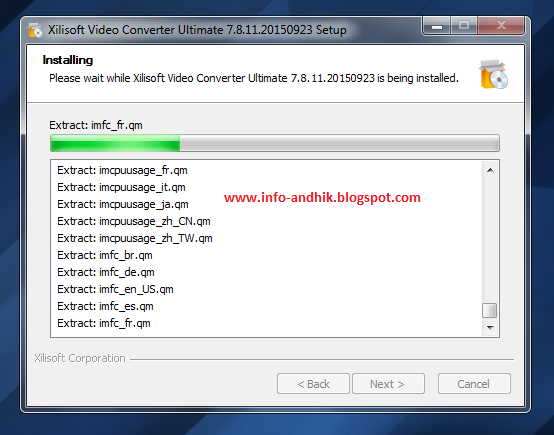Click the scrollbar up arrow in log list
This screenshot has width=554, height=435.
(490, 170)
